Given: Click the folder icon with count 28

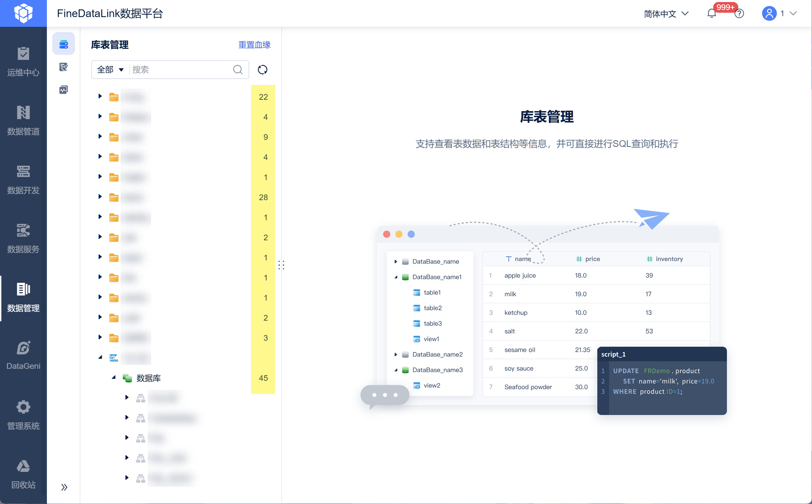Looking at the screenshot, I should 114,197.
